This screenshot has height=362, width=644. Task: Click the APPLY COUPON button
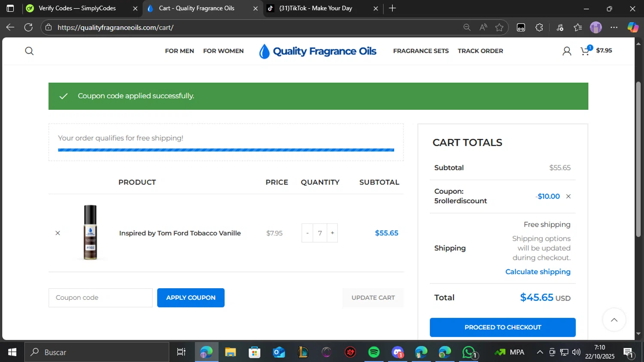191,298
